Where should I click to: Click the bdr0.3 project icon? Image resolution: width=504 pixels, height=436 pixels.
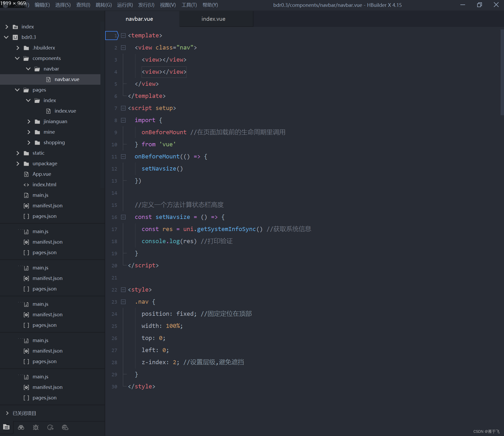tap(15, 37)
